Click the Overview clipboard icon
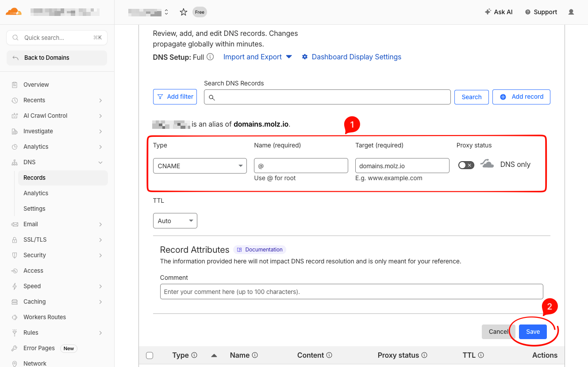Image resolution: width=588 pixels, height=367 pixels. tap(15, 85)
